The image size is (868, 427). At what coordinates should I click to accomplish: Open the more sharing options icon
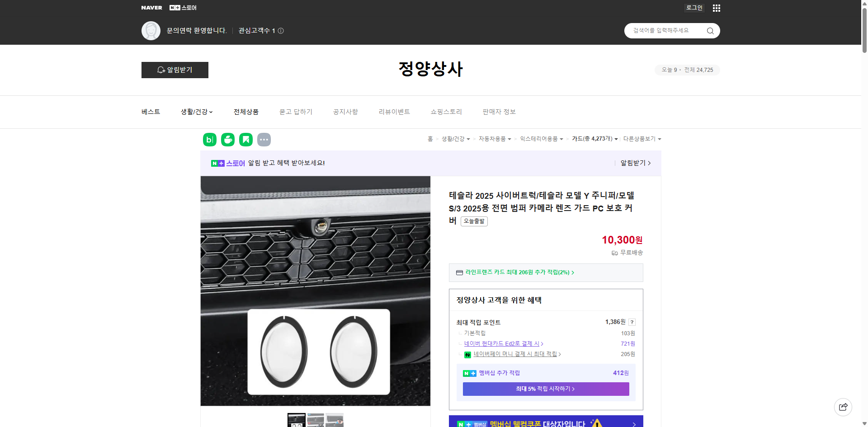coord(264,140)
